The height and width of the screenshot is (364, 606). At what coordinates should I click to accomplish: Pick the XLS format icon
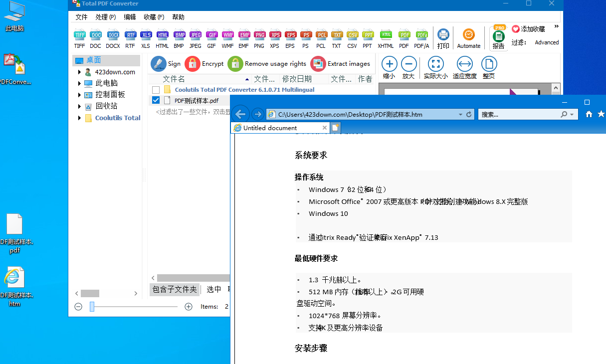pos(146,39)
